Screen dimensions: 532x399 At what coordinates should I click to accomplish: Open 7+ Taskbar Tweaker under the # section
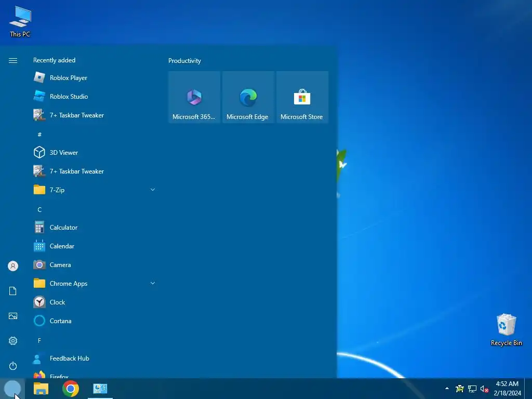pyautogui.click(x=94, y=171)
